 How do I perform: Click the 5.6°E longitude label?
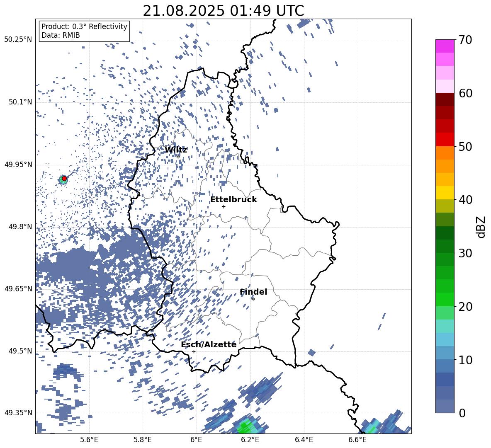click(89, 440)
